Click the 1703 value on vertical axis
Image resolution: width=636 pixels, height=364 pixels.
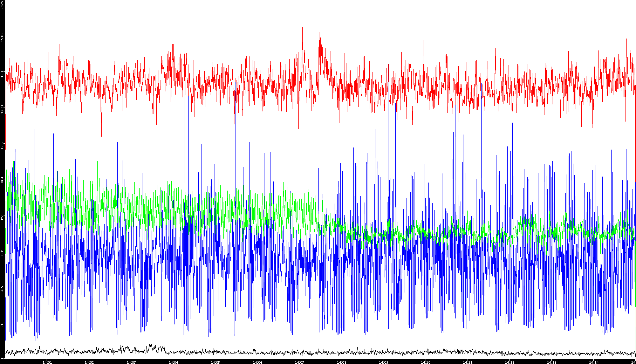coord(2,73)
